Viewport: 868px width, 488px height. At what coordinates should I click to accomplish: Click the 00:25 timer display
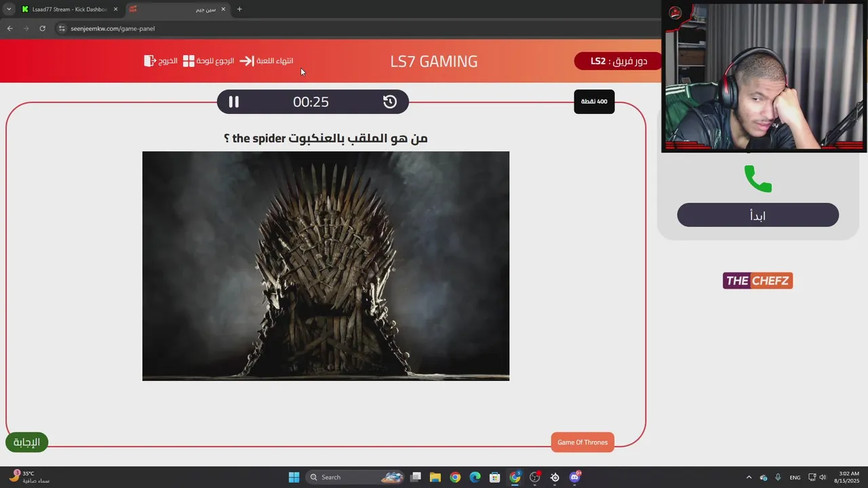click(x=311, y=102)
